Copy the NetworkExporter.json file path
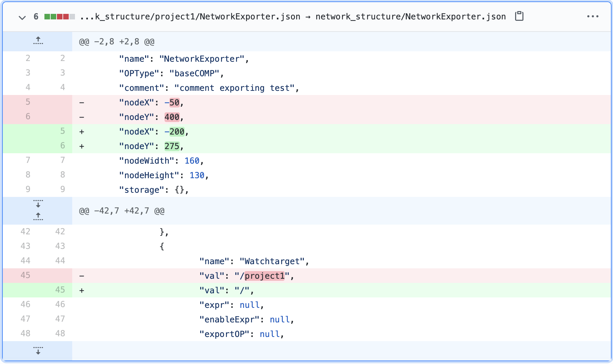Image resolution: width=613 pixels, height=364 pixels. pyautogui.click(x=519, y=16)
